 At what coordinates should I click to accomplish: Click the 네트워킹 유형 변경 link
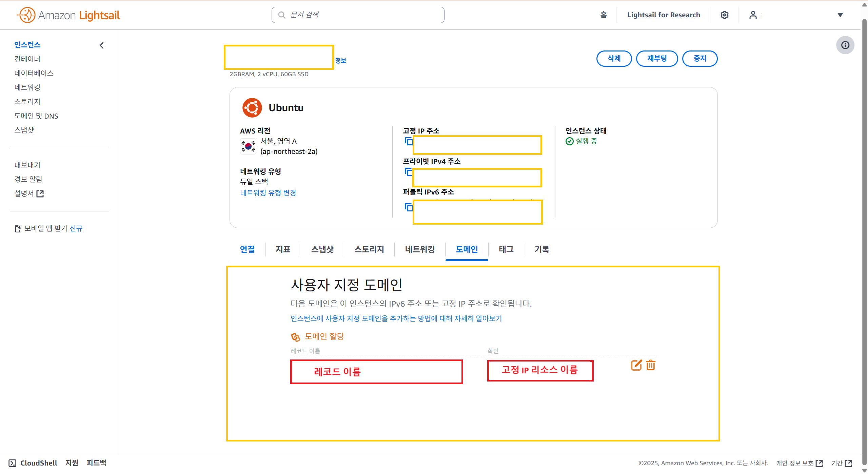coord(268,193)
